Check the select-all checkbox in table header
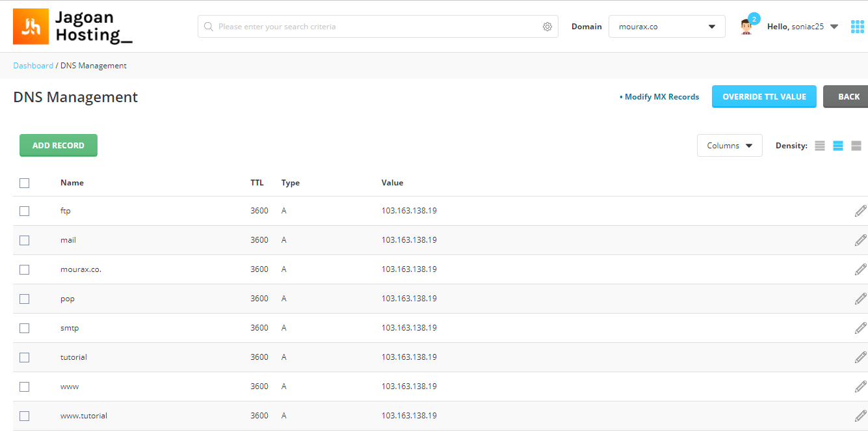This screenshot has width=868, height=434. [x=25, y=183]
